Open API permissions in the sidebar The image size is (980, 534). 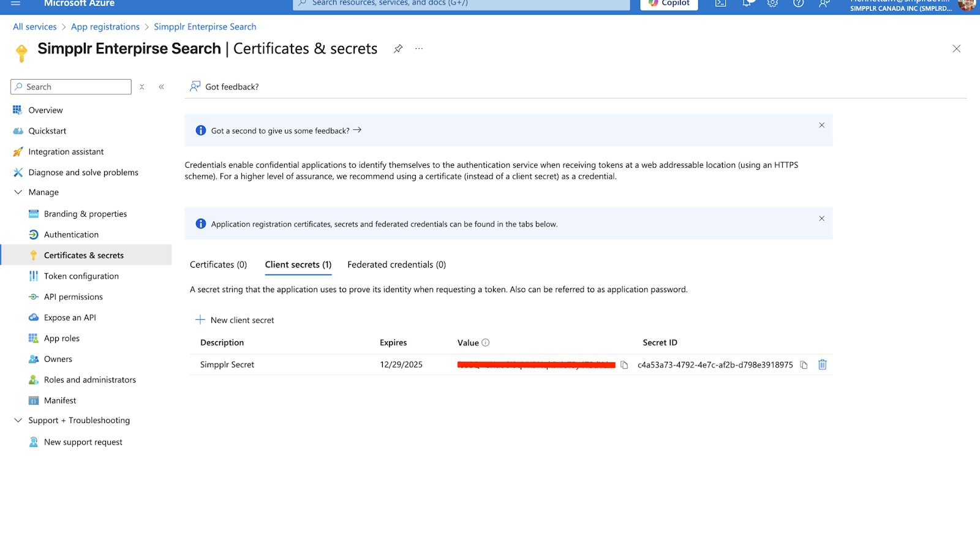73,297
